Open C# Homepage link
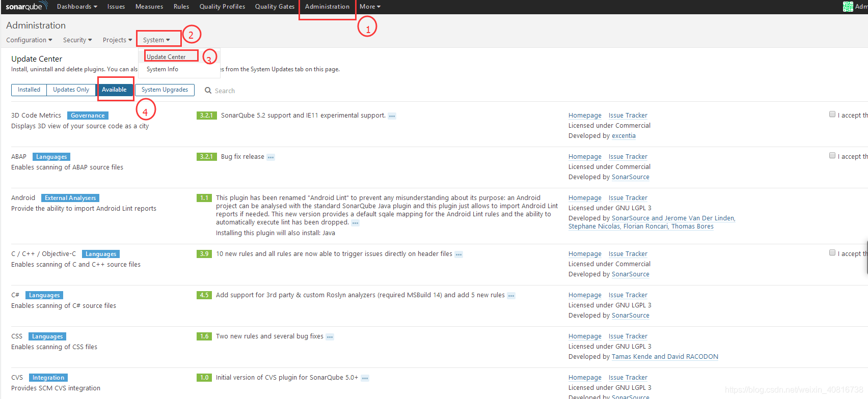 [585, 295]
